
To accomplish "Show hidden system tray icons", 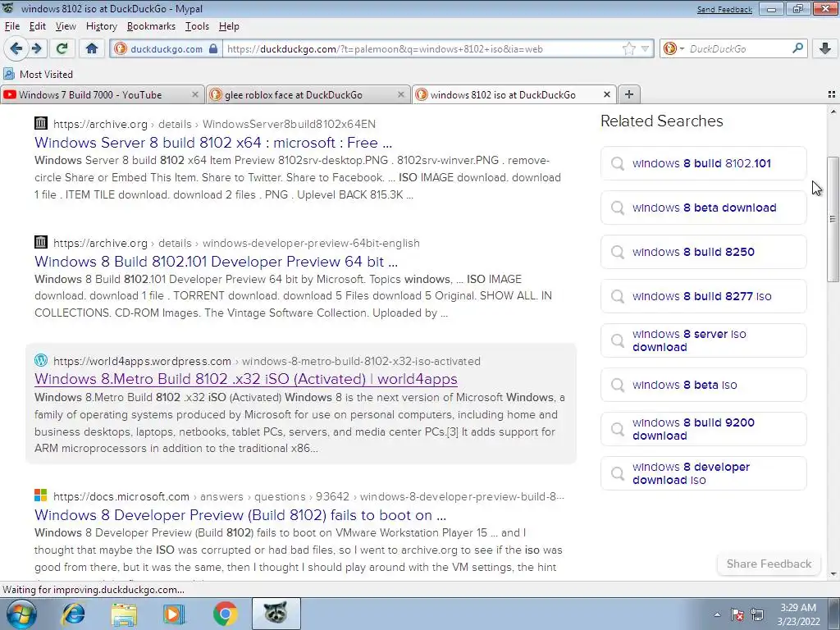I will [717, 614].
